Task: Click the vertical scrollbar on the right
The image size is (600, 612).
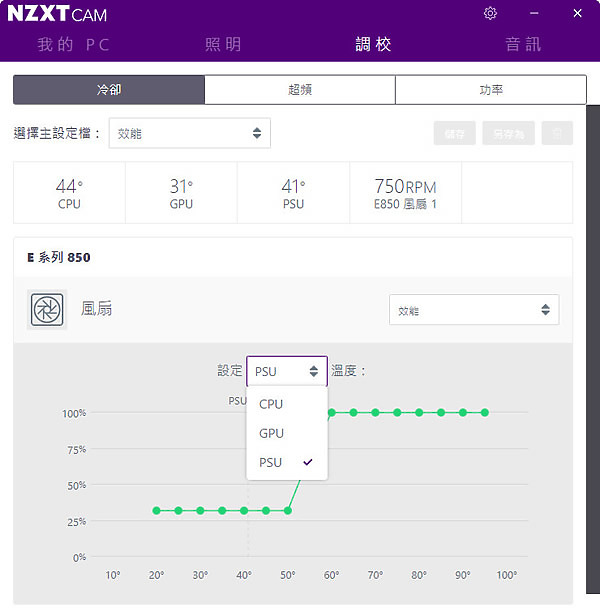Action: click(x=593, y=349)
